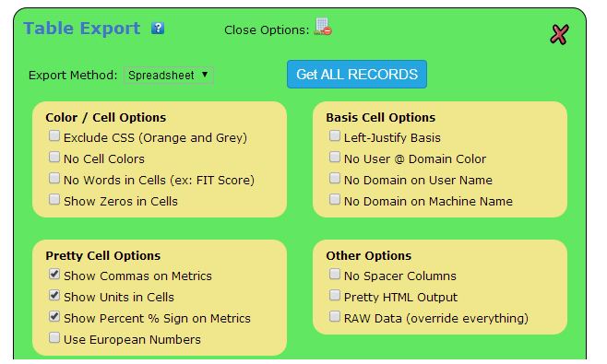Check No Spacer Columns option
607x364 pixels.
tap(335, 274)
